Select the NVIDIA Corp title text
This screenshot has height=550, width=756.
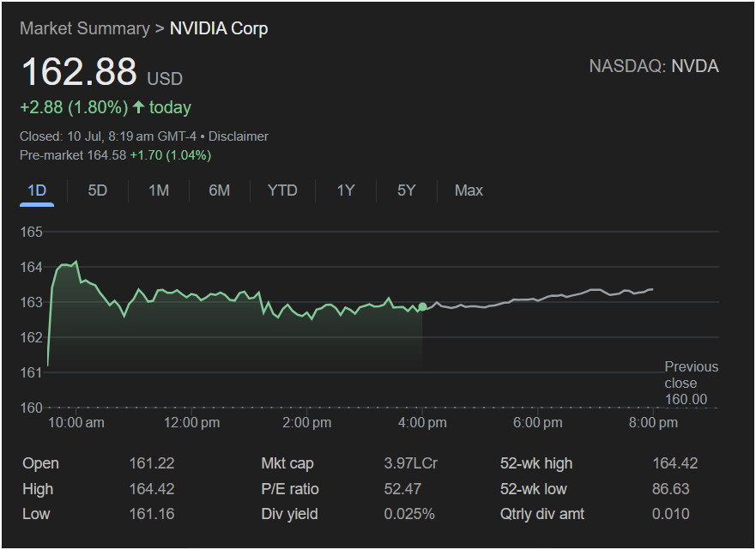point(219,28)
